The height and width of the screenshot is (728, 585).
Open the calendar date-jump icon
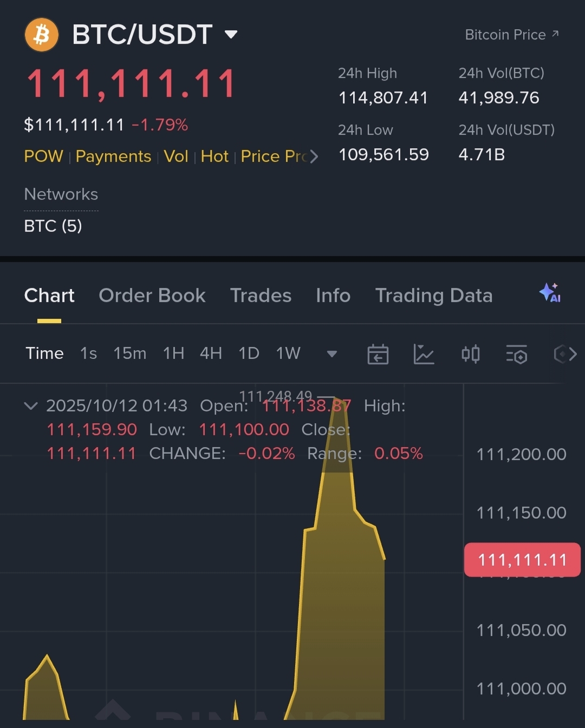point(378,354)
